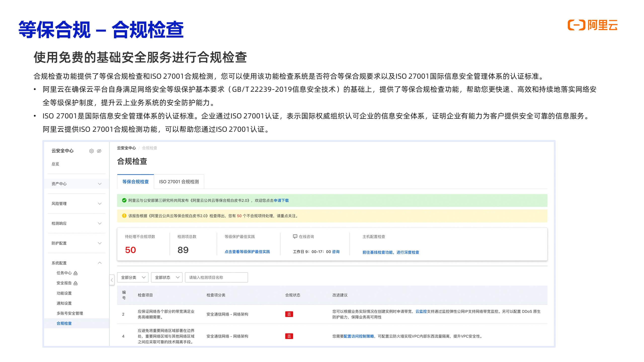Collapse the 系统配置 menu
The width and height of the screenshot is (644, 362).
76,263
